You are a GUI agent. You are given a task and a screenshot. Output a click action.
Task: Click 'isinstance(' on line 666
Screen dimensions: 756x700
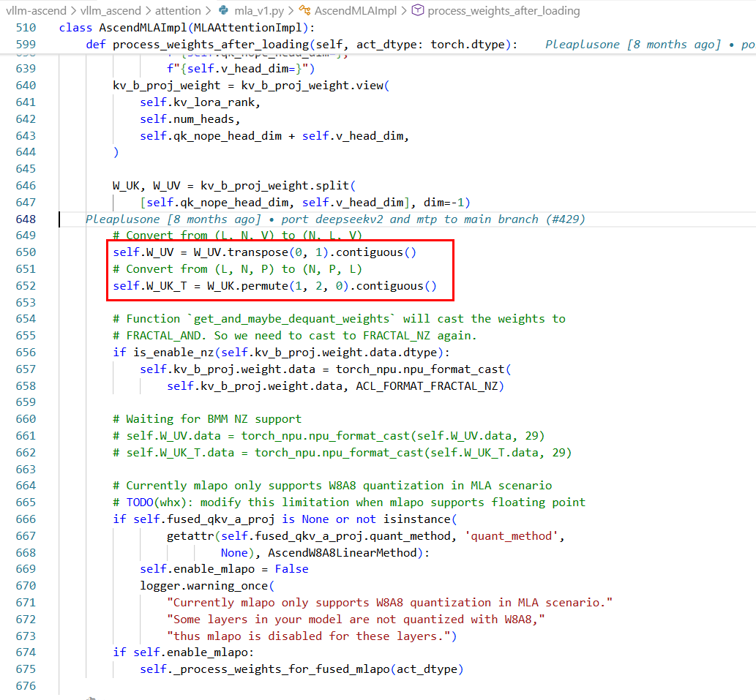tap(420, 519)
